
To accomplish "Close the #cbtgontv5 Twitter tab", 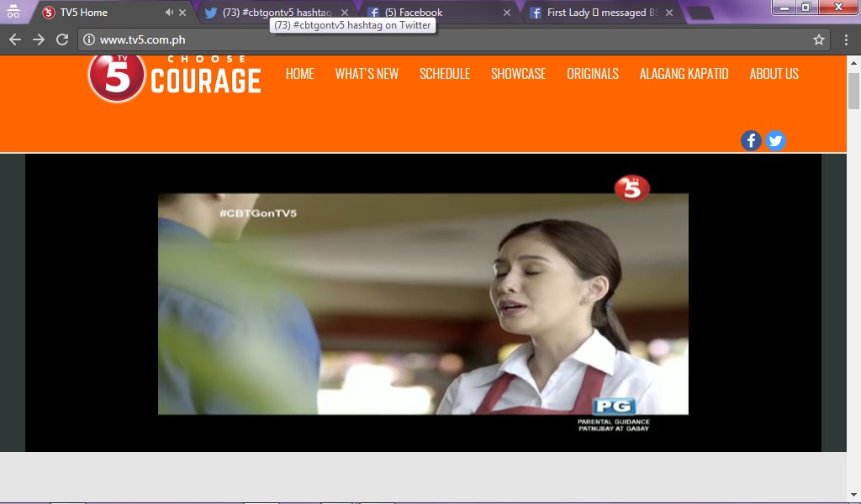I will [x=344, y=12].
